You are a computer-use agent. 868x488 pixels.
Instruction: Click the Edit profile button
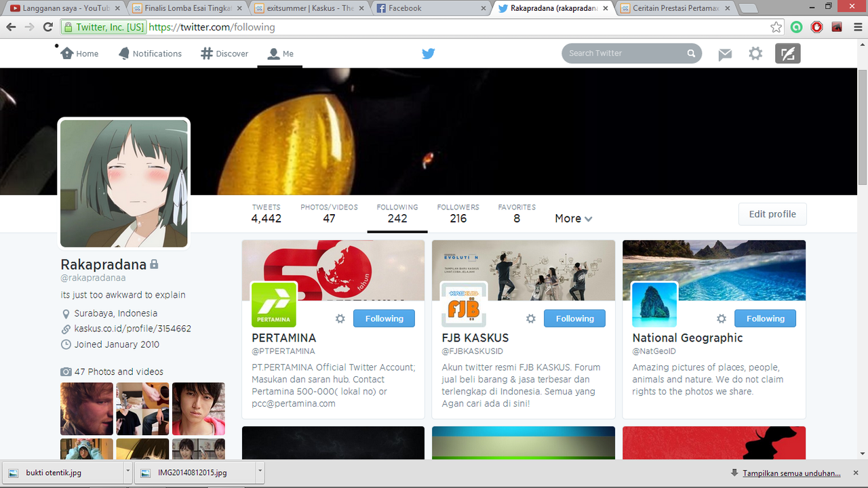pos(772,214)
